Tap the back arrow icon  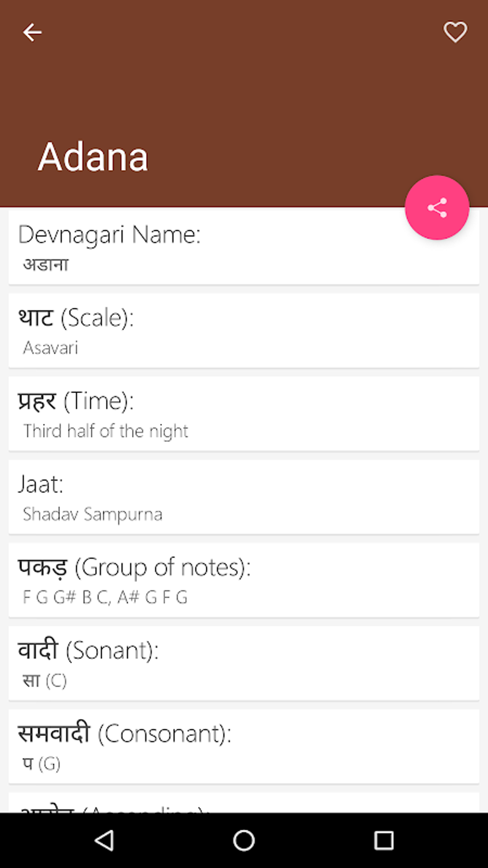32,33
